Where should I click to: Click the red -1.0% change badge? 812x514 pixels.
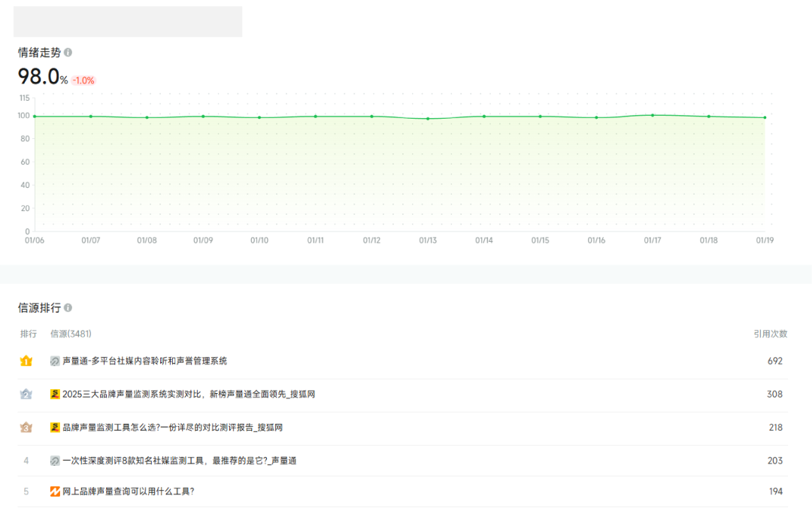[83, 80]
